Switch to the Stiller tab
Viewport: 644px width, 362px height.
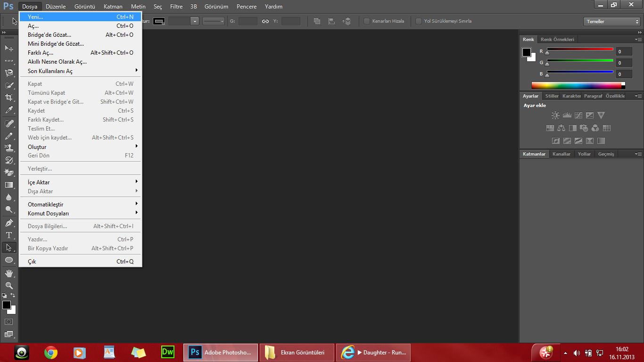(x=552, y=96)
